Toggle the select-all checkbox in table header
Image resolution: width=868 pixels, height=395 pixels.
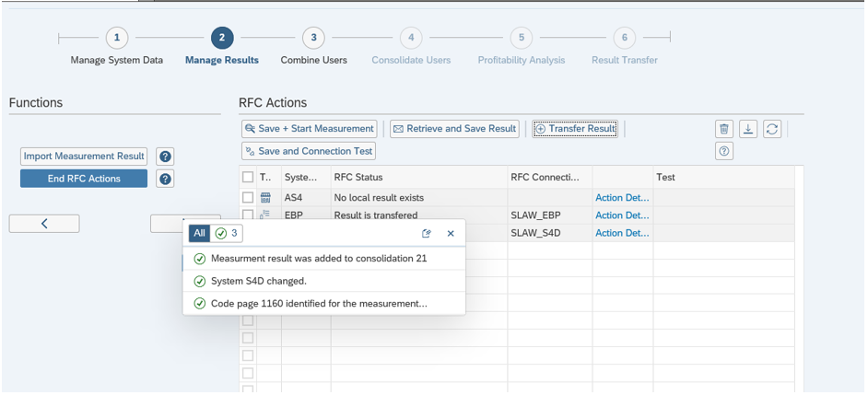click(x=248, y=178)
